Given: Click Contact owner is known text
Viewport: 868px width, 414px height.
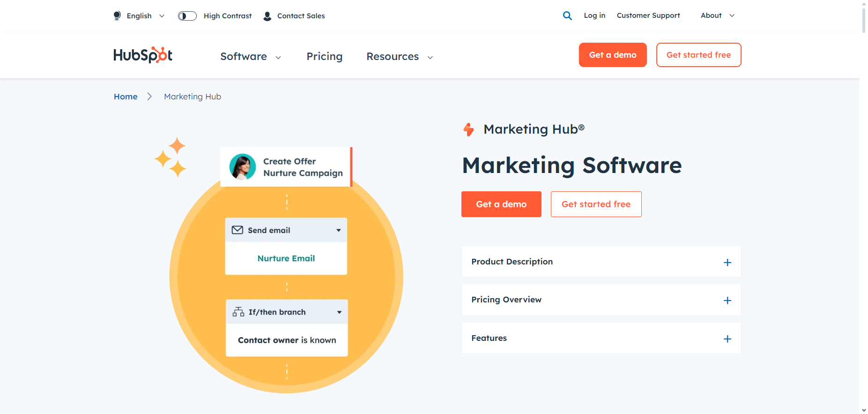Looking at the screenshot, I should click(x=287, y=340).
